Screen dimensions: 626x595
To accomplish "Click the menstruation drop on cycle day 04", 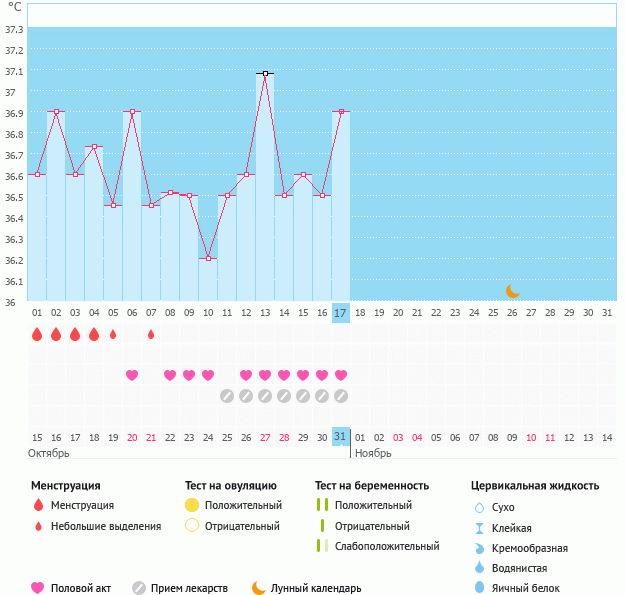I will pyautogui.click(x=94, y=334).
